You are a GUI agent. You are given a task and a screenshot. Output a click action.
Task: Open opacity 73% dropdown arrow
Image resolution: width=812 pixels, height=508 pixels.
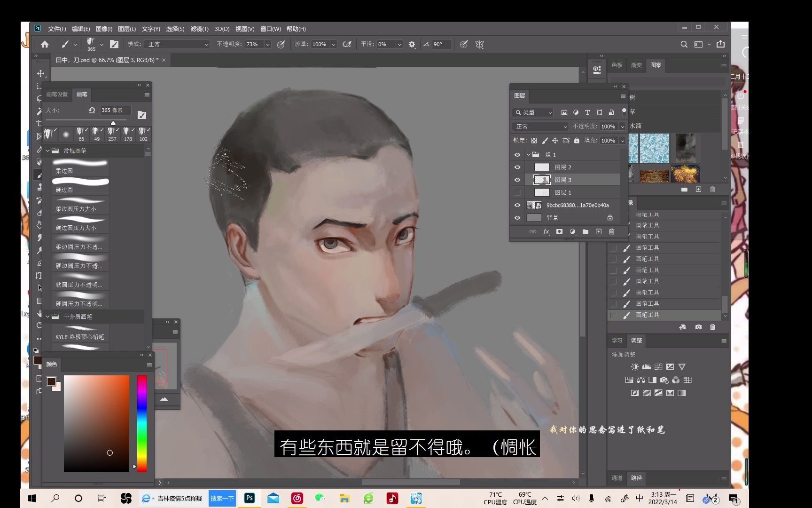(x=267, y=44)
